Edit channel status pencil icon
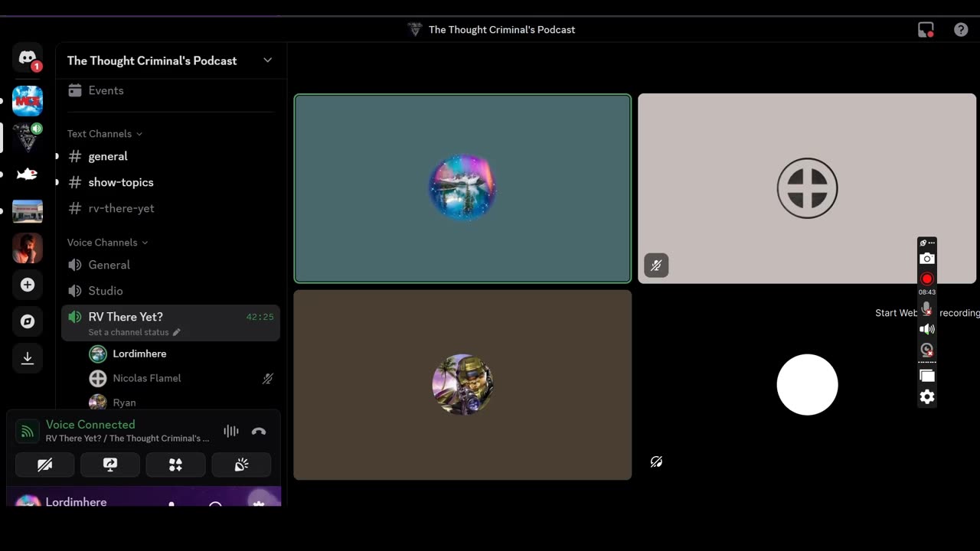The image size is (980, 551). [177, 332]
